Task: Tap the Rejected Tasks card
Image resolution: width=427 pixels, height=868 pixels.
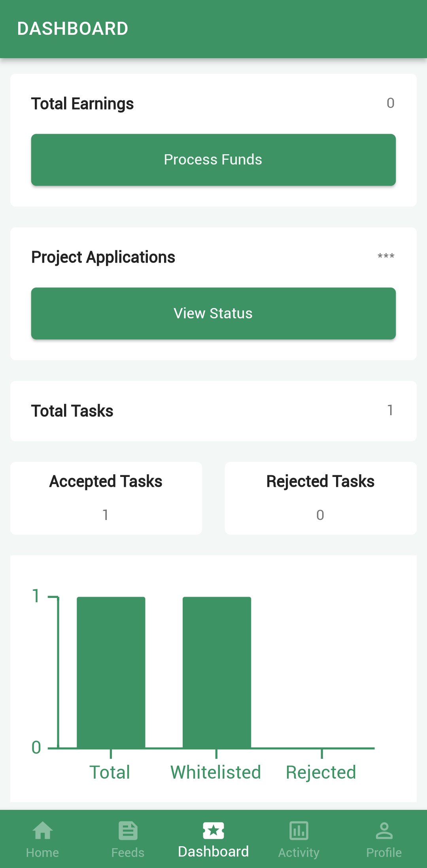Action: pyautogui.click(x=321, y=498)
